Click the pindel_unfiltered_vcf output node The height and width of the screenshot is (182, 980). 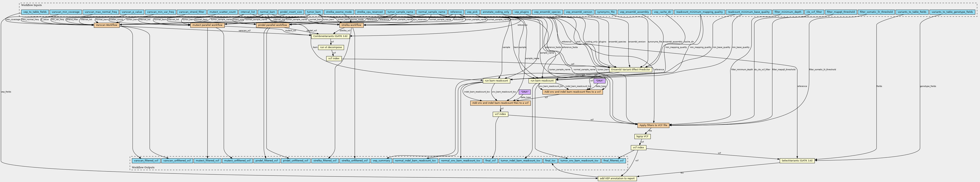tap(296, 161)
